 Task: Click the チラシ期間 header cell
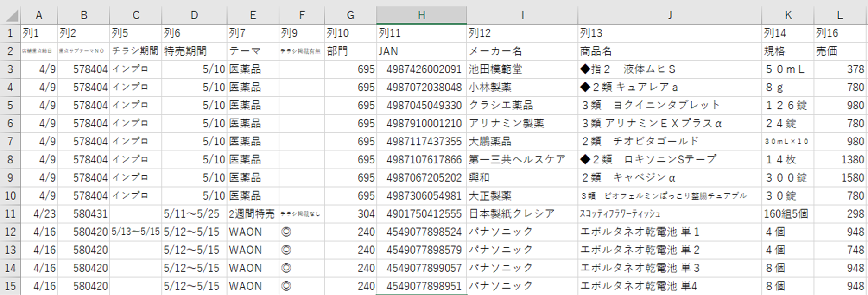point(136,51)
